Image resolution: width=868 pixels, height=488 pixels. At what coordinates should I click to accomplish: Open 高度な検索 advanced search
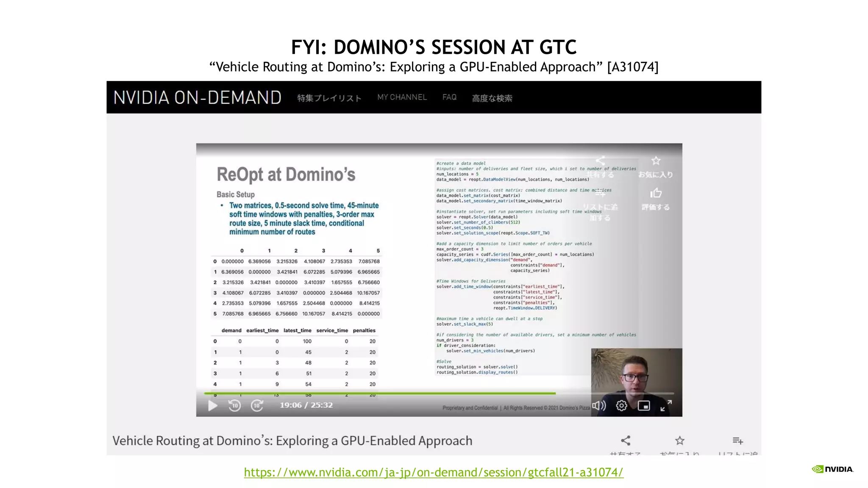click(x=492, y=98)
